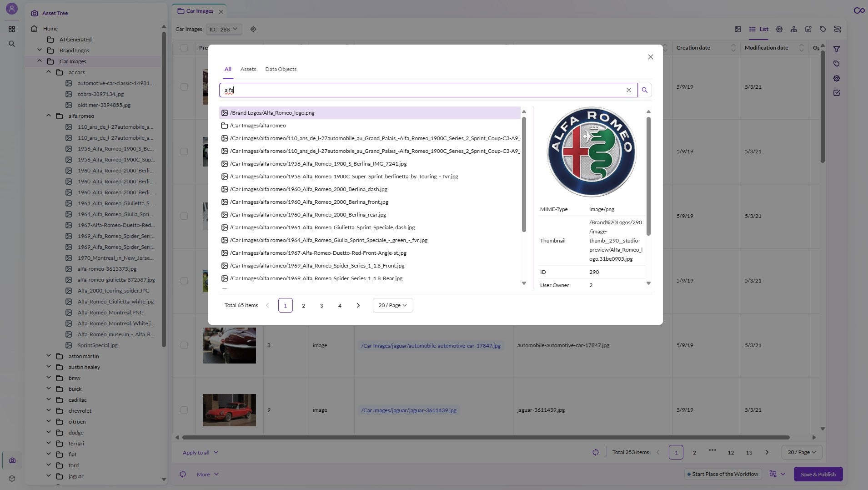Clear the search query with the X icon

coord(628,90)
